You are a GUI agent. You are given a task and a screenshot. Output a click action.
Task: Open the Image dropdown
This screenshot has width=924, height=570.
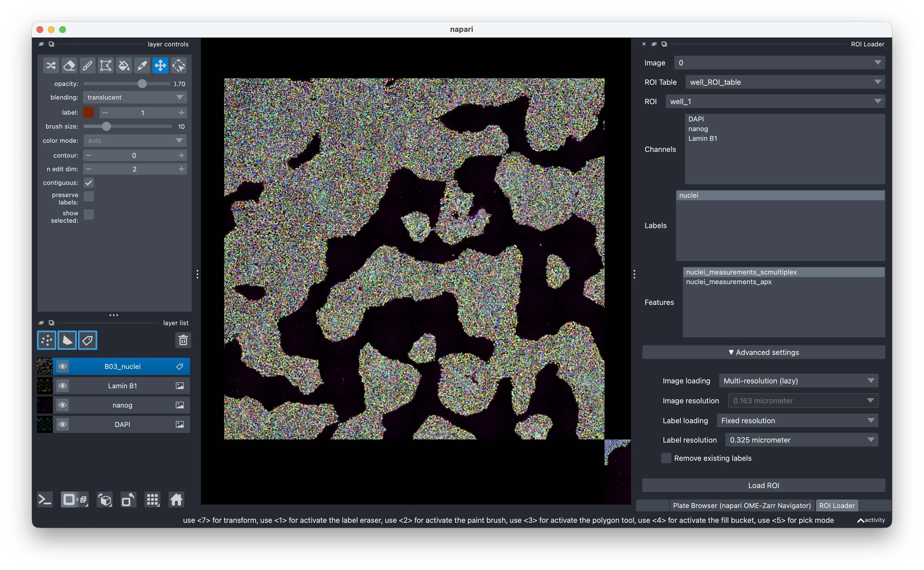pyautogui.click(x=779, y=63)
